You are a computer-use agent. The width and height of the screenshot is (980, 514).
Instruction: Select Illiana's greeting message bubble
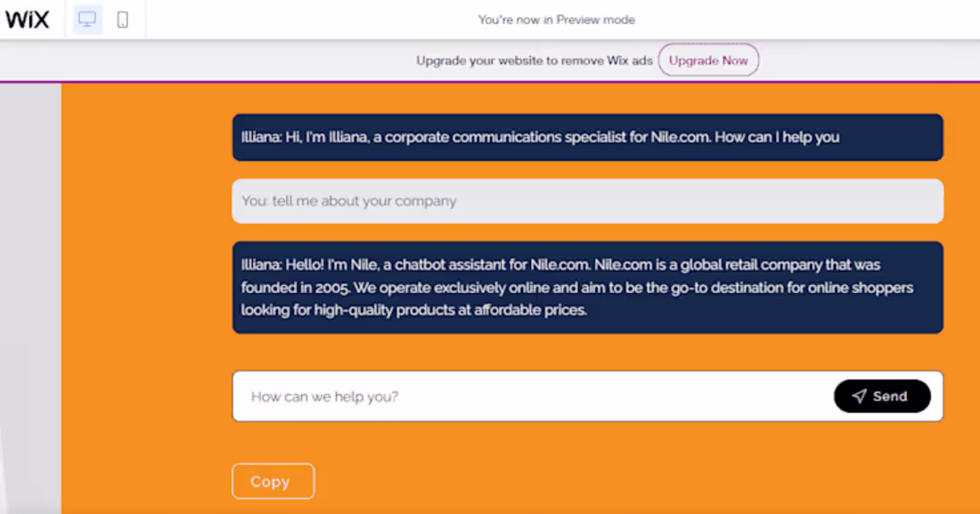pyautogui.click(x=588, y=137)
